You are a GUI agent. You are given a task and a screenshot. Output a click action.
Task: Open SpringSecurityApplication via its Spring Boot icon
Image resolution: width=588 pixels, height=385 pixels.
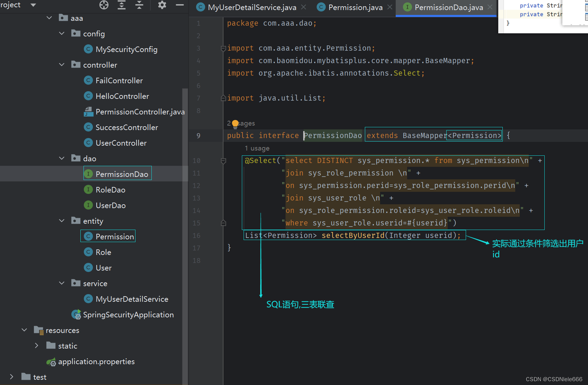(76, 315)
